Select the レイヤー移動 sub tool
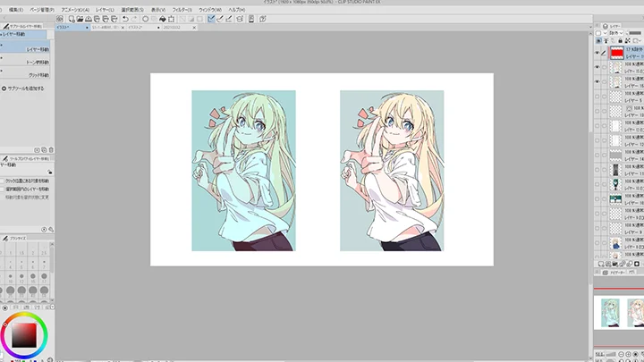The height and width of the screenshot is (362, 644). coord(25,46)
